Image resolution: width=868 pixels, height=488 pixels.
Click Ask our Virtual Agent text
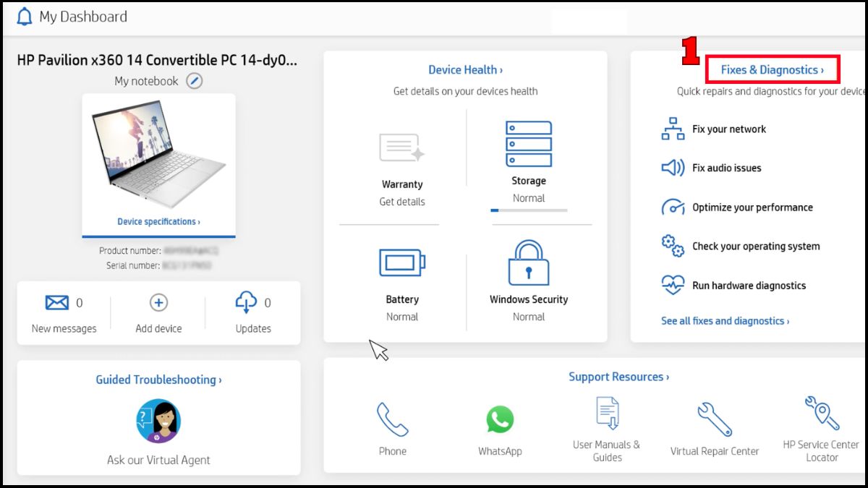[158, 460]
